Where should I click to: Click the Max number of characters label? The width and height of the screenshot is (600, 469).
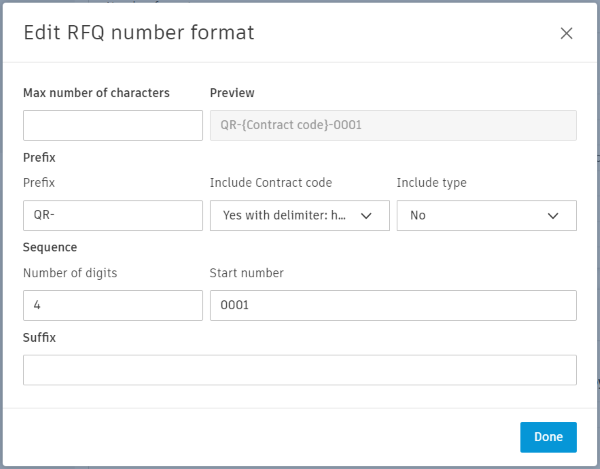coord(96,93)
